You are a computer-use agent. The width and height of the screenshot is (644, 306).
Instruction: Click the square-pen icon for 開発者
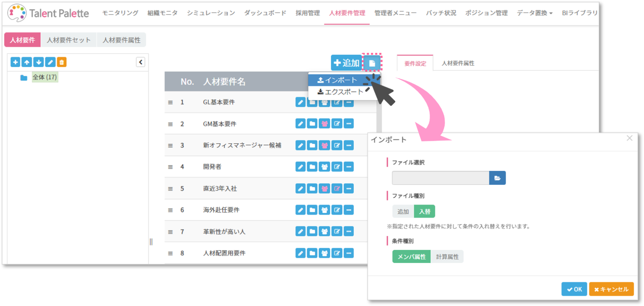(x=337, y=167)
